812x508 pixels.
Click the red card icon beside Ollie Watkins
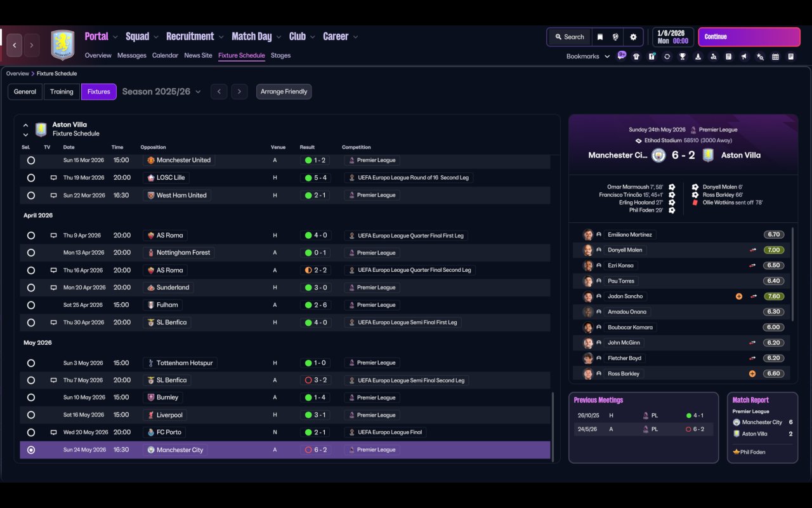point(695,203)
